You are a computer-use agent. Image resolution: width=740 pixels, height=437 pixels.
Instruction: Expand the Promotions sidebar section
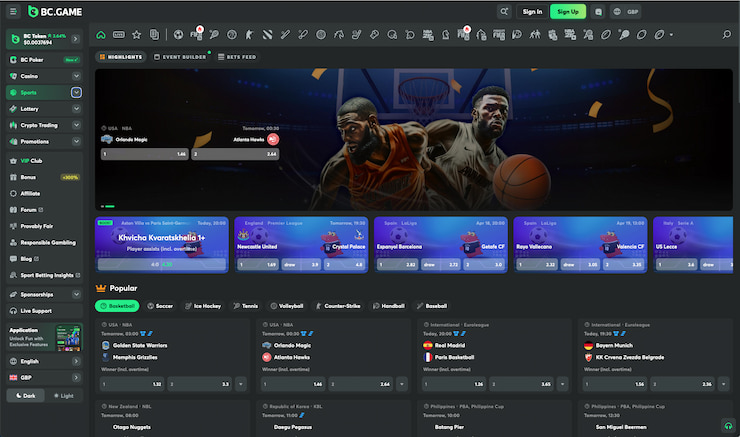(x=76, y=142)
